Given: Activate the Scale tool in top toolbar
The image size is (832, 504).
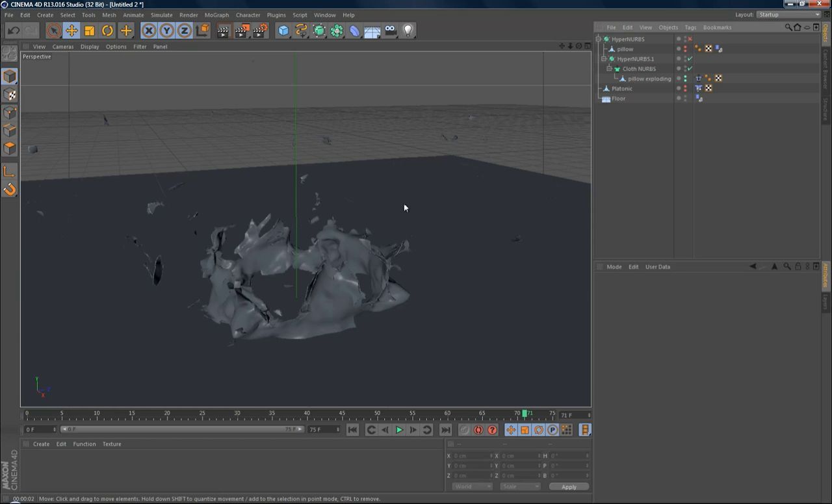Looking at the screenshot, I should 90,31.
